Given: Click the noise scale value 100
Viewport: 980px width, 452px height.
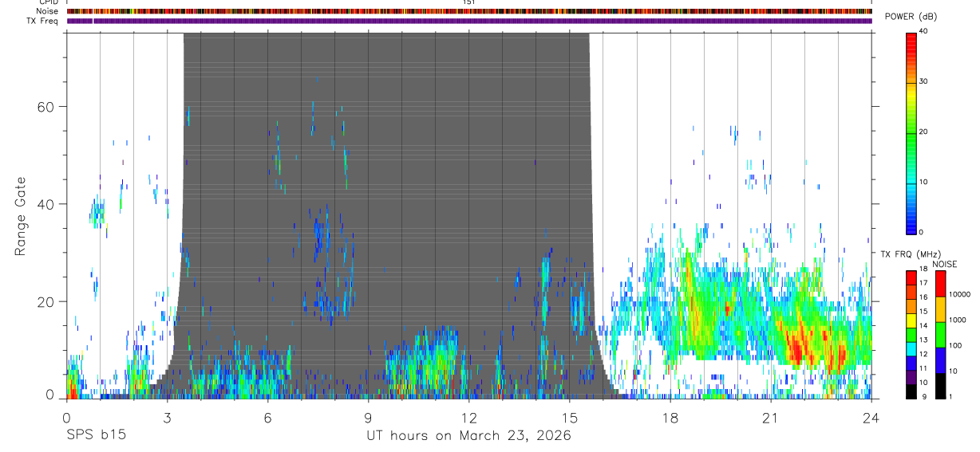Looking at the screenshot, I should coord(956,345).
